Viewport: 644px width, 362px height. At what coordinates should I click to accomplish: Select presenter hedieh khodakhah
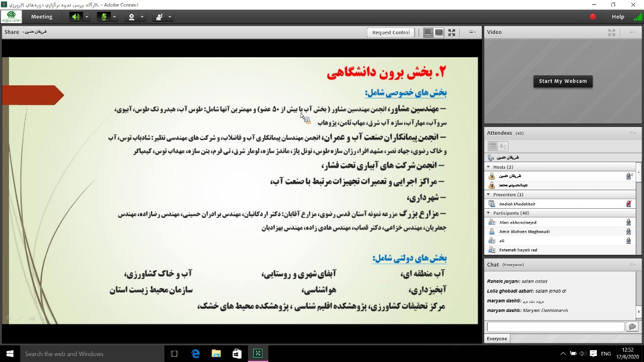pos(560,204)
